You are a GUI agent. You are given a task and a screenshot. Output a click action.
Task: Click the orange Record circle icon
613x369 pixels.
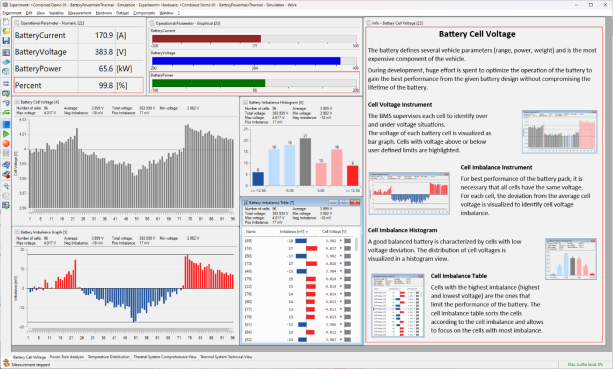click(x=6, y=143)
